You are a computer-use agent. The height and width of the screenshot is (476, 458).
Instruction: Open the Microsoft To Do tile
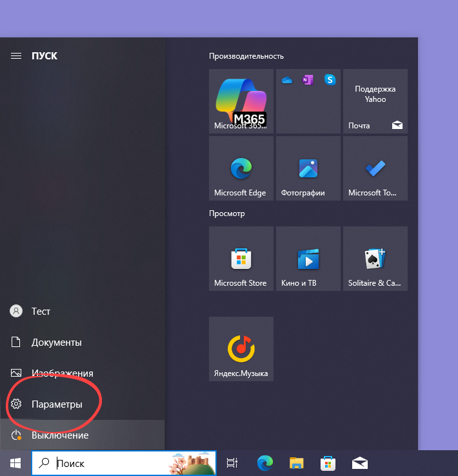coord(375,168)
